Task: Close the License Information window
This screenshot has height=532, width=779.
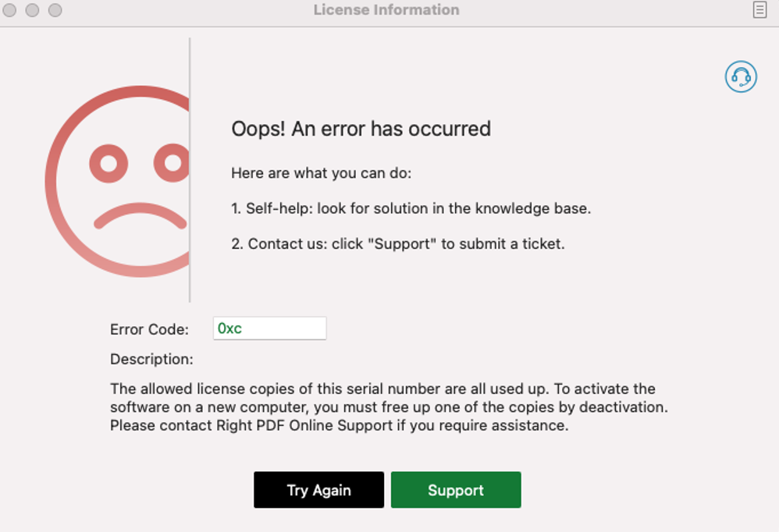Action: (x=9, y=10)
